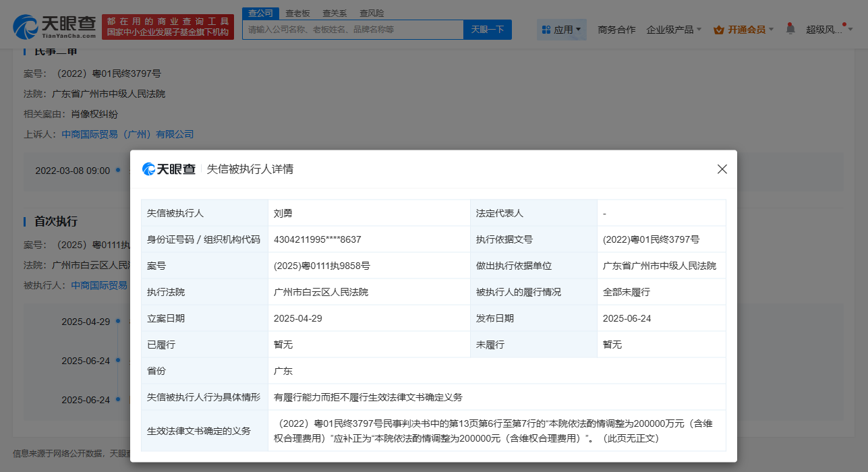Viewport: 868px width, 472px height.
Task: Click the 天眼一下 search button
Action: [x=487, y=30]
